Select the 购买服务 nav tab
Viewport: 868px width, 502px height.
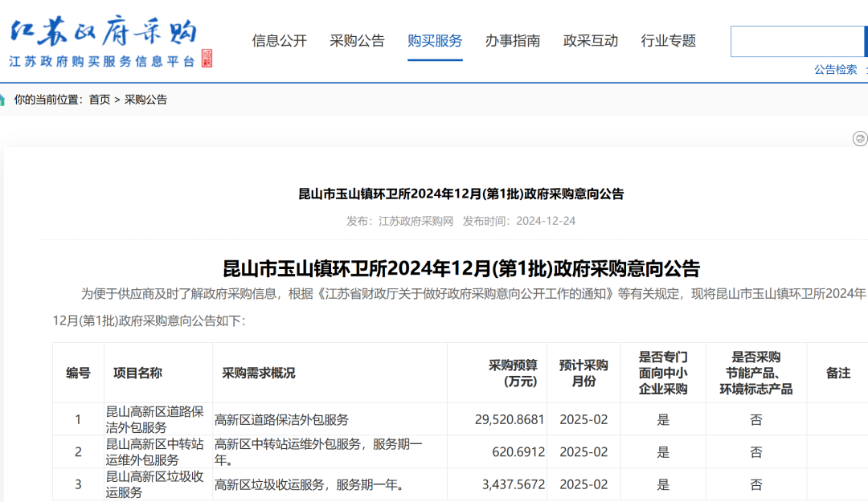point(435,40)
